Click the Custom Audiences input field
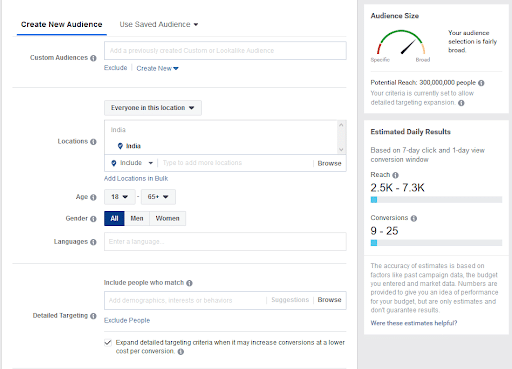 click(x=225, y=51)
